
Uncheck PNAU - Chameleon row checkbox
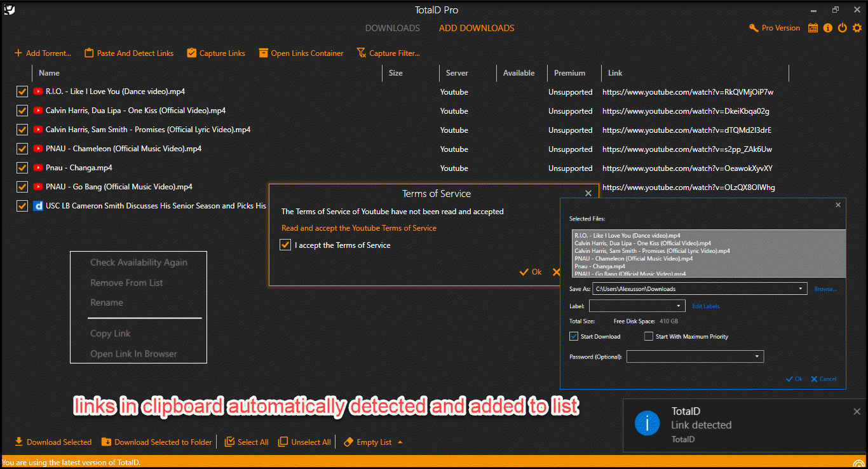pyautogui.click(x=22, y=149)
